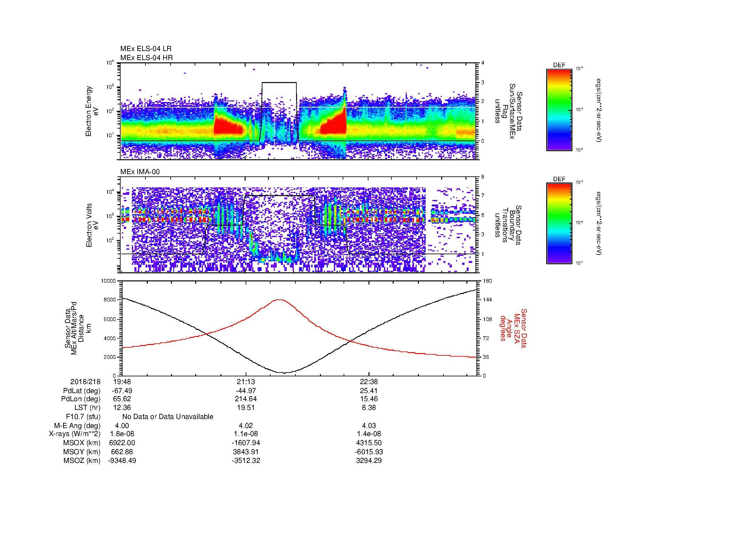This screenshot has height=534, width=756.
Task: Click the MSOZ value '3294.29'
Action: coord(369,461)
